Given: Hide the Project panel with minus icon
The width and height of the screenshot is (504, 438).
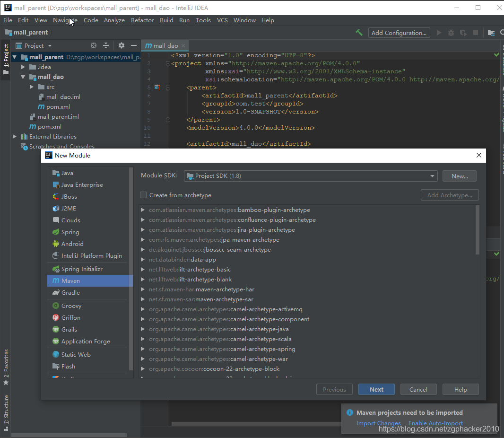Looking at the screenshot, I should [x=134, y=46].
